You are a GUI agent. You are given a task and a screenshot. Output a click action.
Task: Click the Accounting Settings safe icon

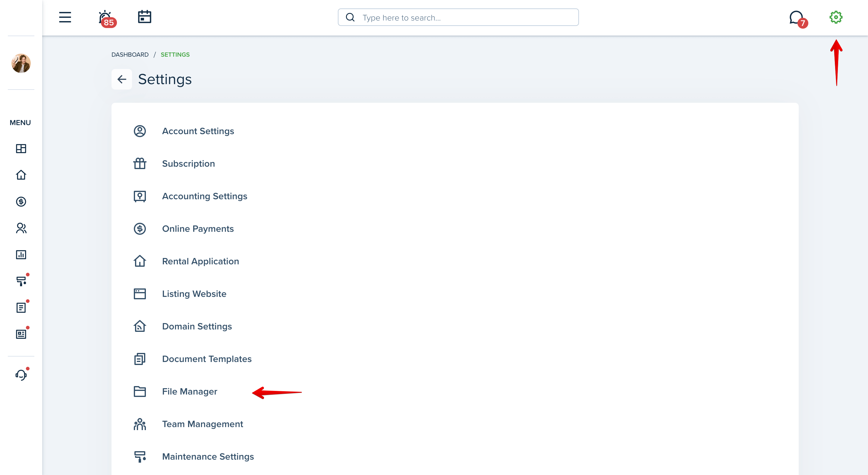point(140,197)
